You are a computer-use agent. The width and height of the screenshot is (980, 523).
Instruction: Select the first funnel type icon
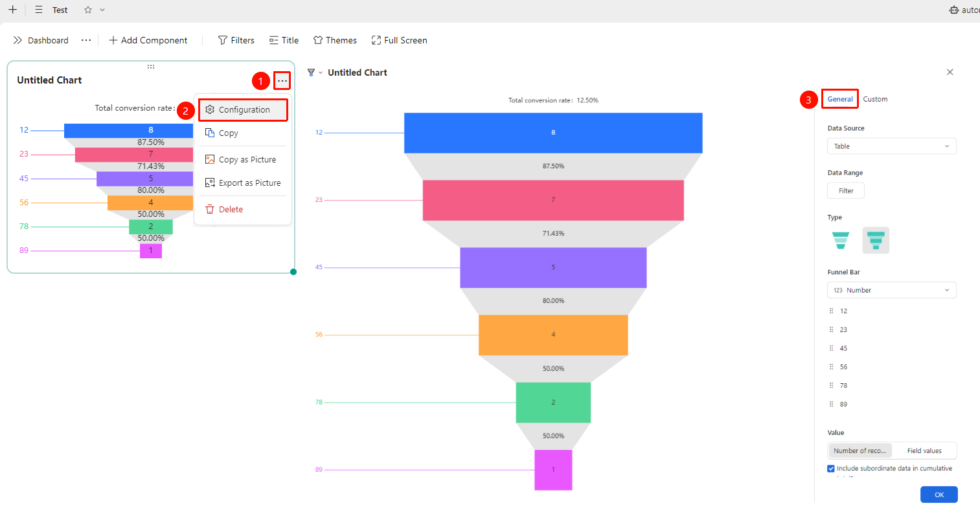coord(841,240)
